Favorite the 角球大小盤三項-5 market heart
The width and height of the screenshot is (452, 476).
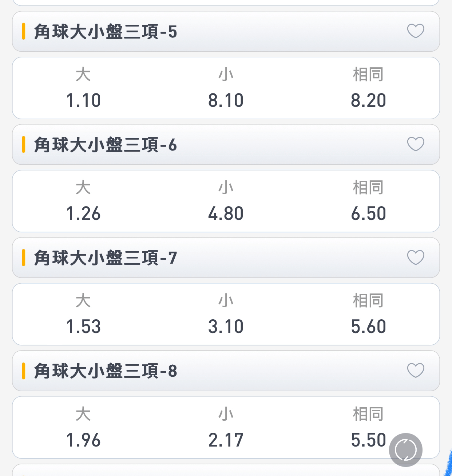[x=416, y=31]
